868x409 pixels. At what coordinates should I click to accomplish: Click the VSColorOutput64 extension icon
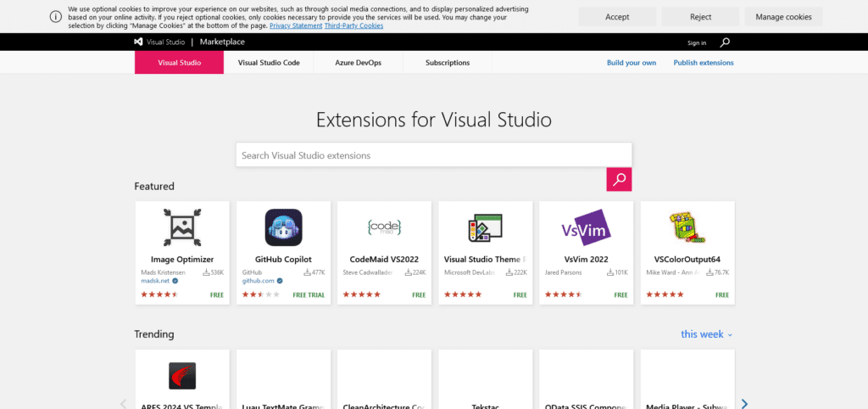687,227
